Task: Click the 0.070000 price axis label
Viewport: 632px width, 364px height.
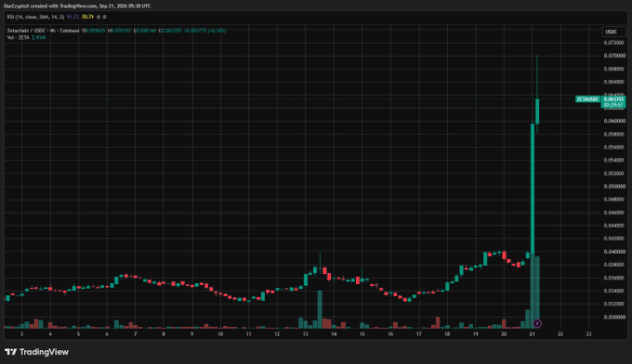Action: 613,56
